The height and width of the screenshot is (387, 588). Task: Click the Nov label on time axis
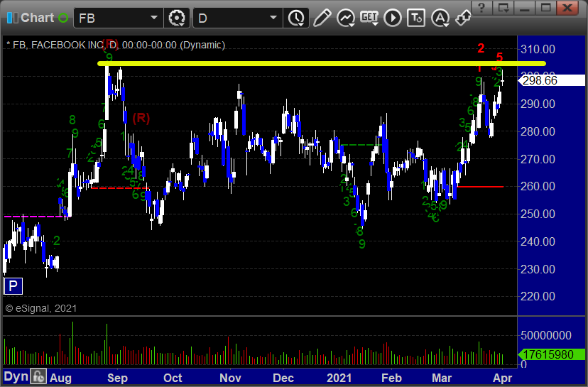coord(230,378)
